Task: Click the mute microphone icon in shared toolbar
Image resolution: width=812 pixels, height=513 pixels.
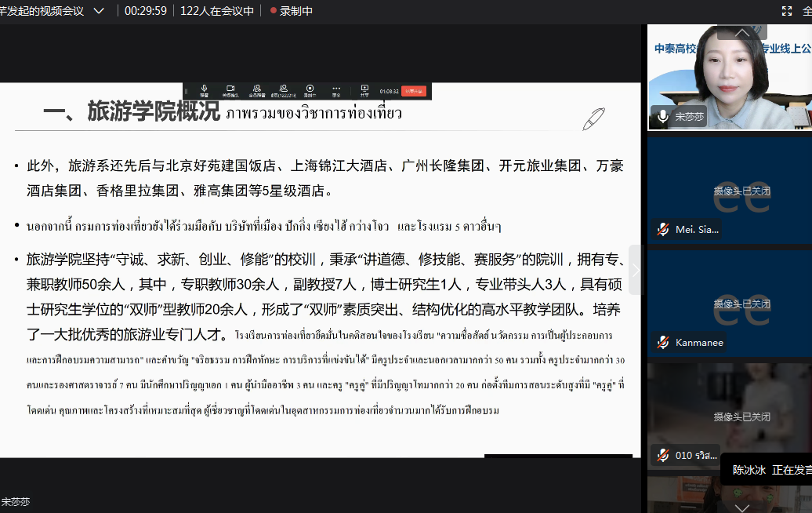Action: click(x=204, y=90)
